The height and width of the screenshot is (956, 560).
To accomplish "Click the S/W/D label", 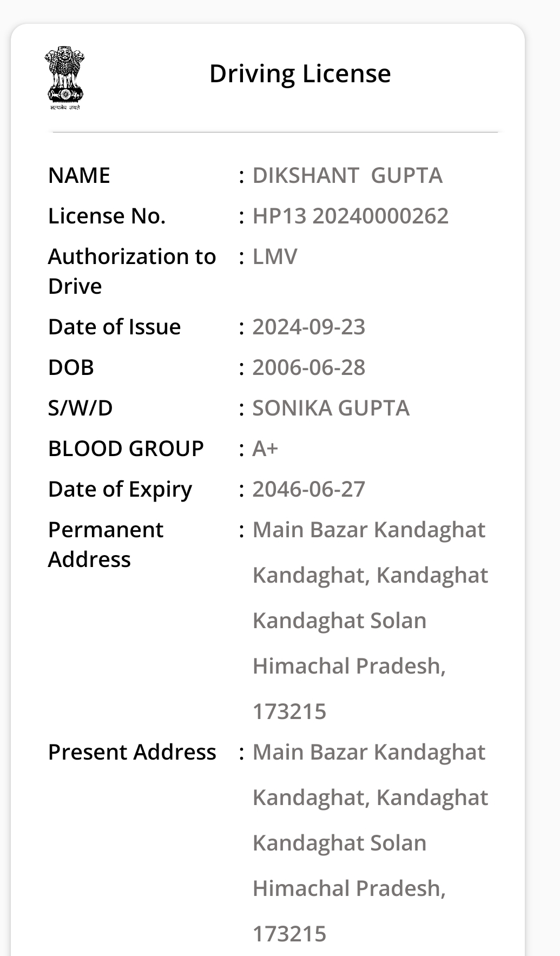I will [x=80, y=408].
